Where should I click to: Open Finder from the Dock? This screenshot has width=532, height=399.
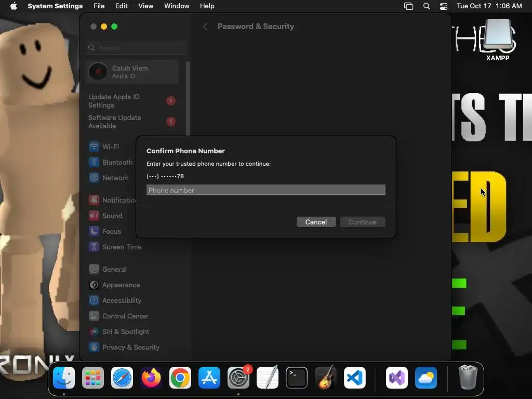pyautogui.click(x=64, y=378)
